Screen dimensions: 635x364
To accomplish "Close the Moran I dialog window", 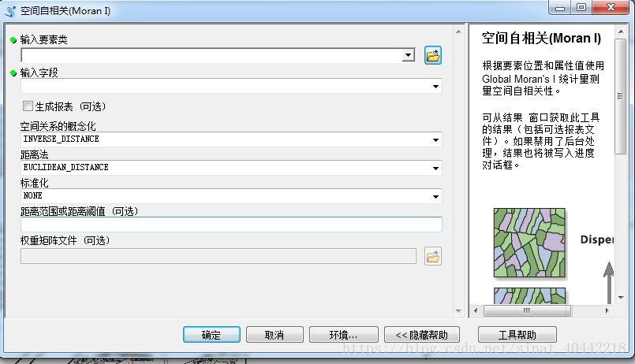I will pyautogui.click(x=611, y=7).
